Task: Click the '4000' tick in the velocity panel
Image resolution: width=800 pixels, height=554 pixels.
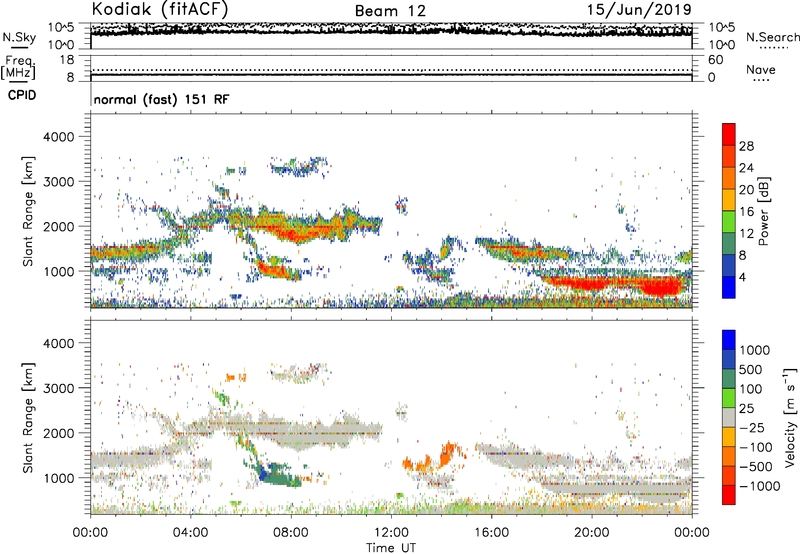Action: click(58, 343)
